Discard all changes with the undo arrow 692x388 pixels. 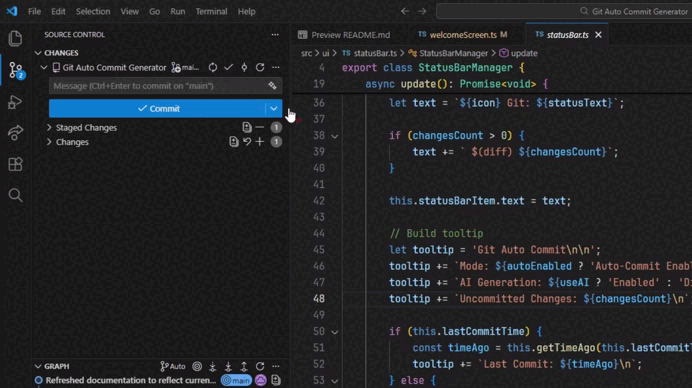pos(247,142)
